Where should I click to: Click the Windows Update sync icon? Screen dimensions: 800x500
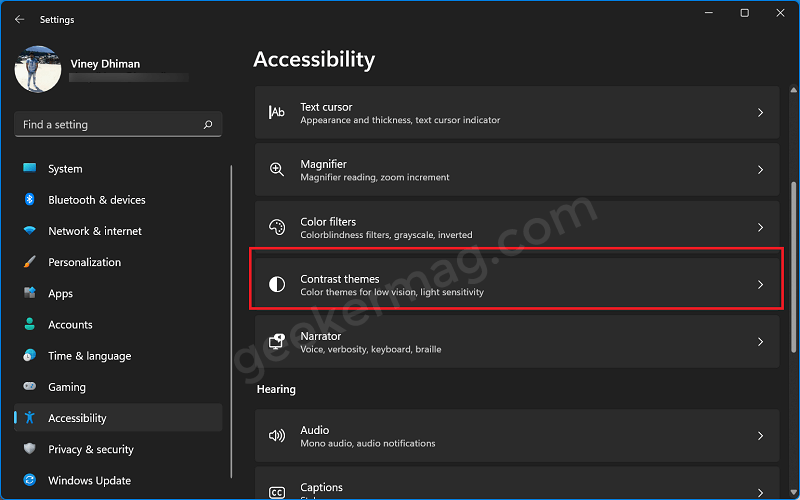click(x=30, y=480)
